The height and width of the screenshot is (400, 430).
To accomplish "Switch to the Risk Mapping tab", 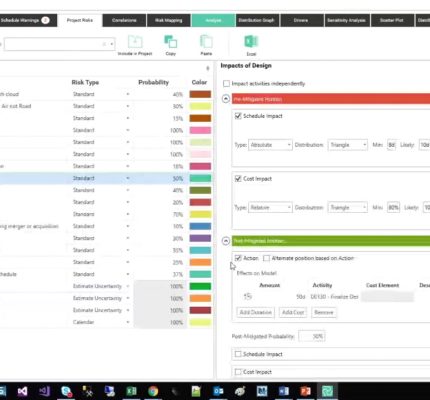I will 169,20.
